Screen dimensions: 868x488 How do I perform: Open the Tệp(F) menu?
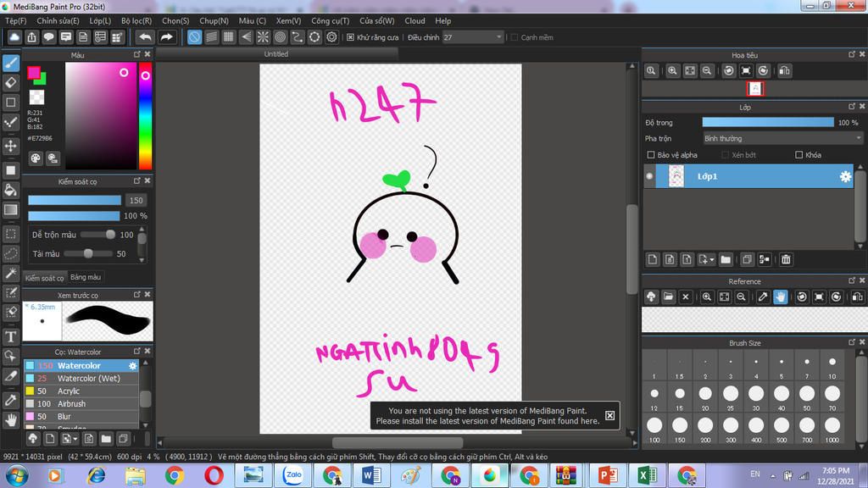coord(16,21)
